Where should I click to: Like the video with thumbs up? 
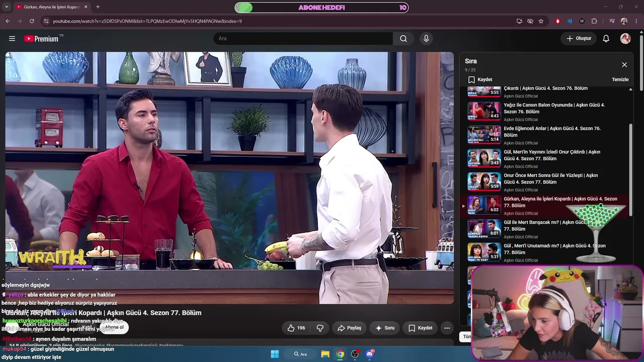(296, 328)
